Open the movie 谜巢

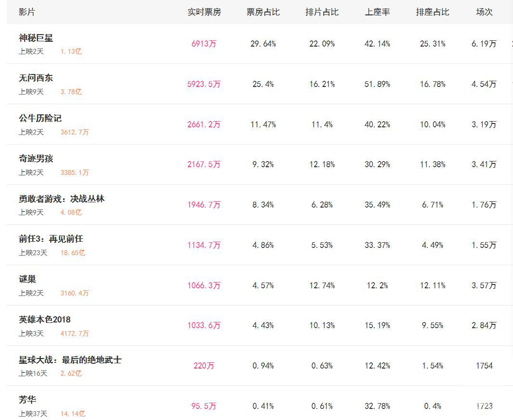click(x=27, y=279)
